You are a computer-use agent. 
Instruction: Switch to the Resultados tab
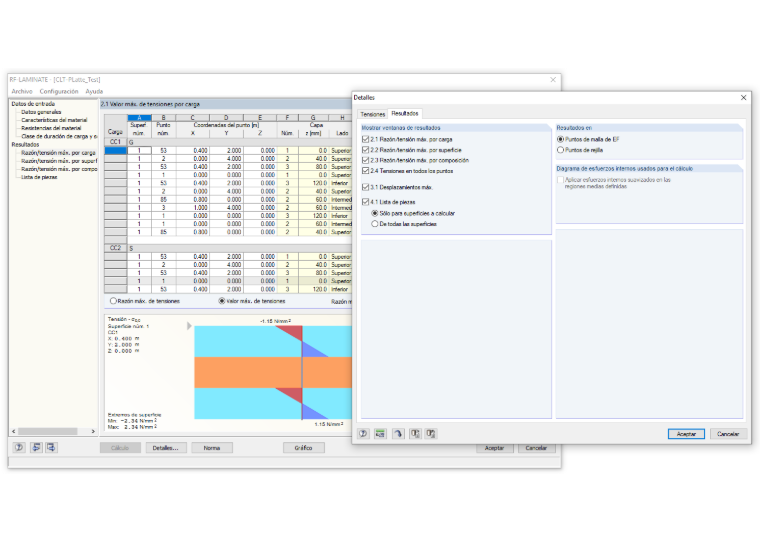(x=405, y=113)
